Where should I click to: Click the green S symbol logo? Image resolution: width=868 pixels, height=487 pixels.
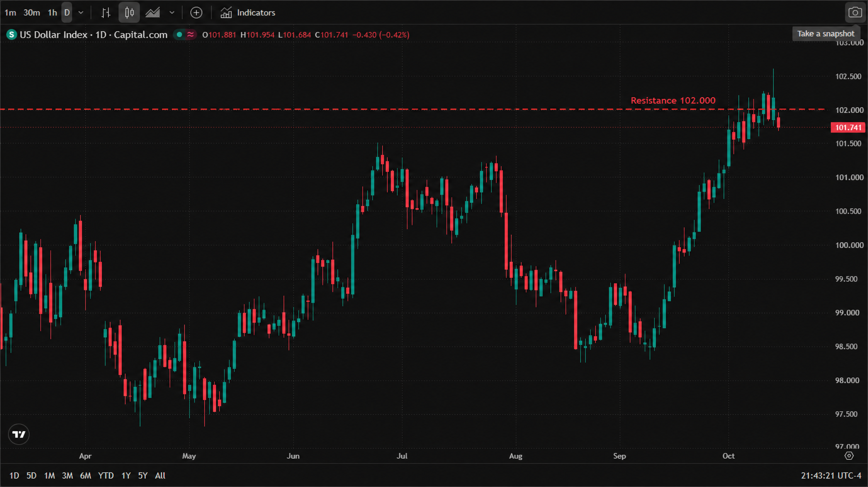coord(11,35)
